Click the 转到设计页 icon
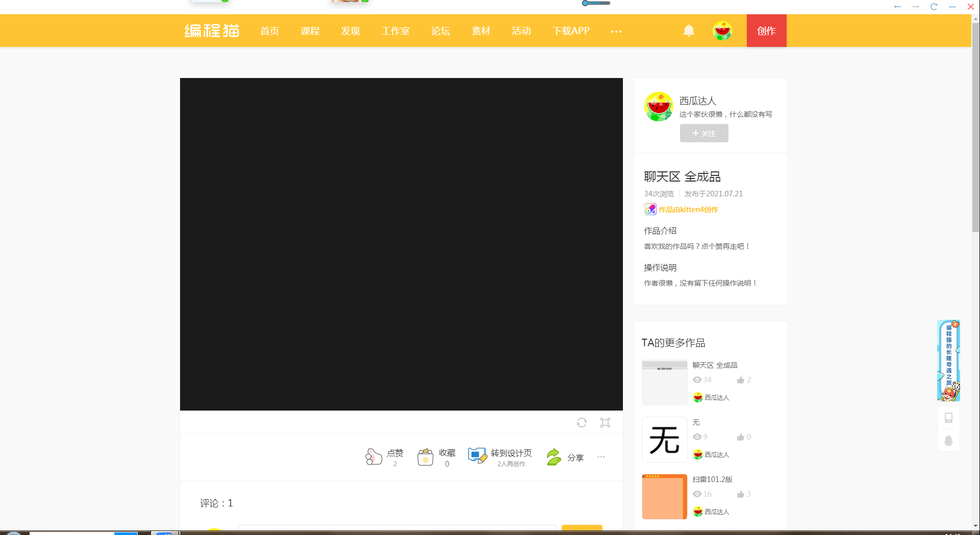980x535 pixels. [x=478, y=455]
